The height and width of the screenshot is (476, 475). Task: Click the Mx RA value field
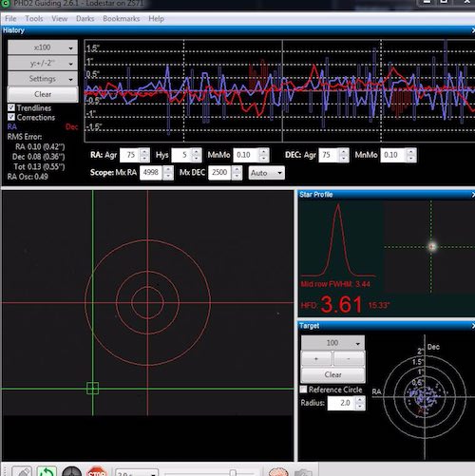[x=151, y=173]
